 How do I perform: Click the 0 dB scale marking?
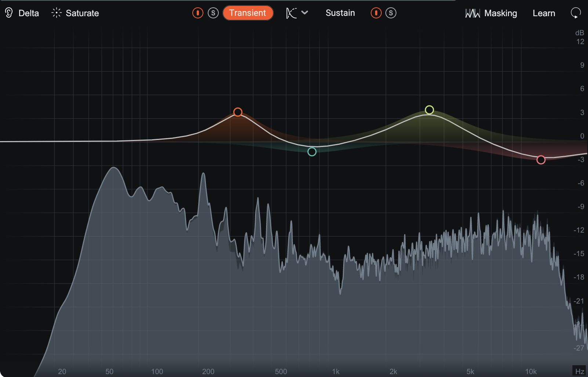click(582, 136)
